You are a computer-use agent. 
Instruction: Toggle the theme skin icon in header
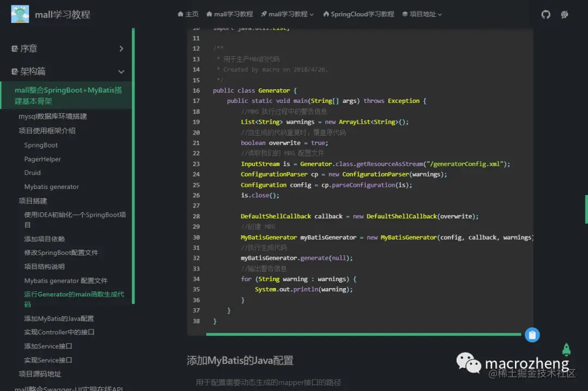[x=565, y=14]
